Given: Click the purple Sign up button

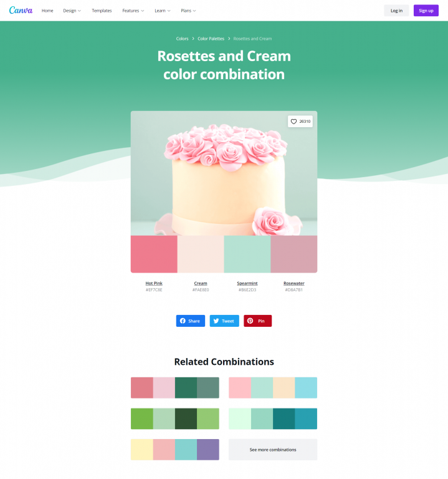Looking at the screenshot, I should click(426, 11).
